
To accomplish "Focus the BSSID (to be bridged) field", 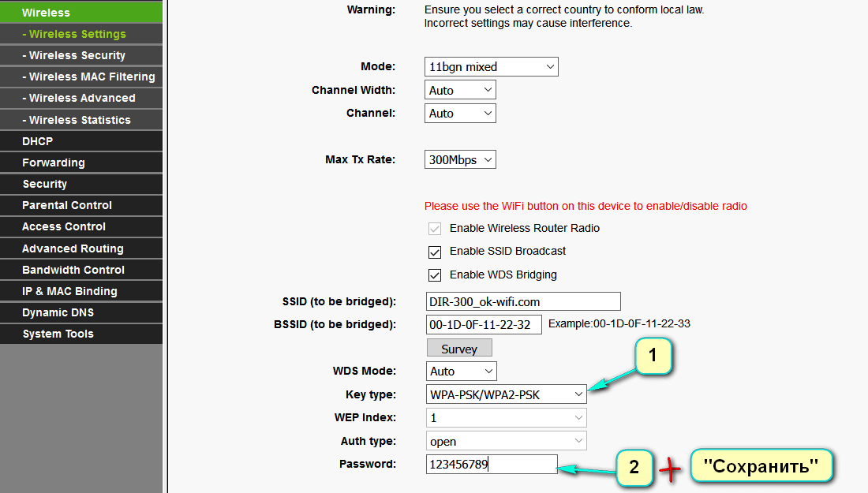I will (484, 325).
